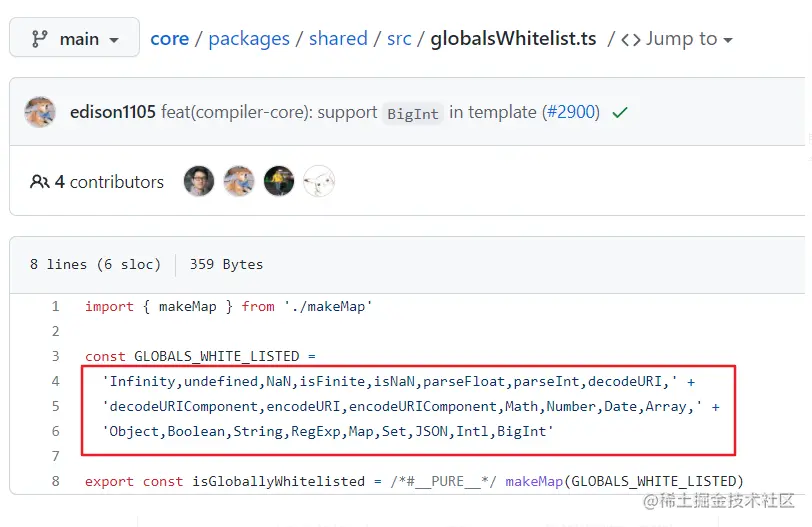Open pull request #2900 link
812x527 pixels.
[571, 112]
